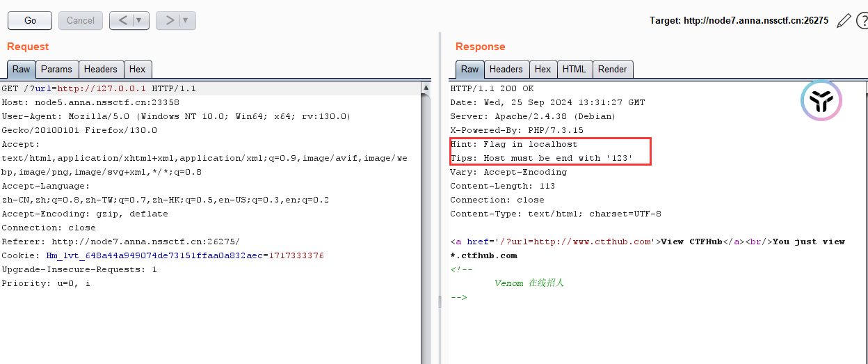This screenshot has width=868, height=364.
Task: Click the Go button to send request
Action: pos(30,20)
